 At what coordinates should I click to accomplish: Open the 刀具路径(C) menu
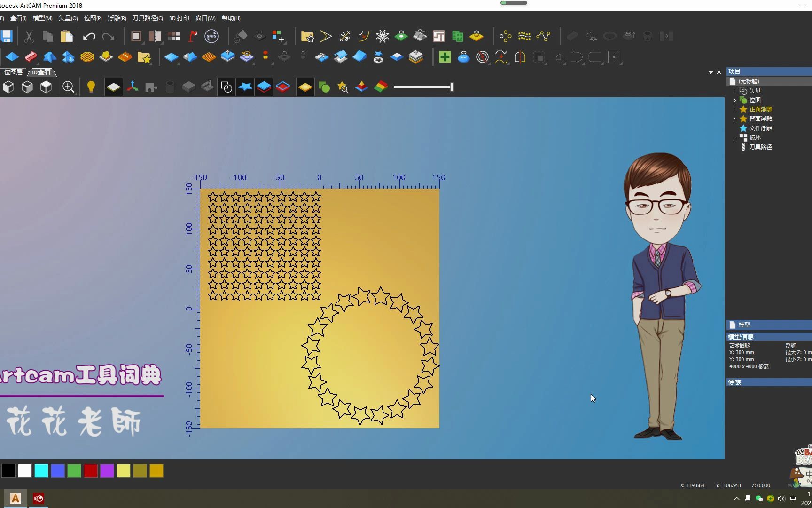148,18
